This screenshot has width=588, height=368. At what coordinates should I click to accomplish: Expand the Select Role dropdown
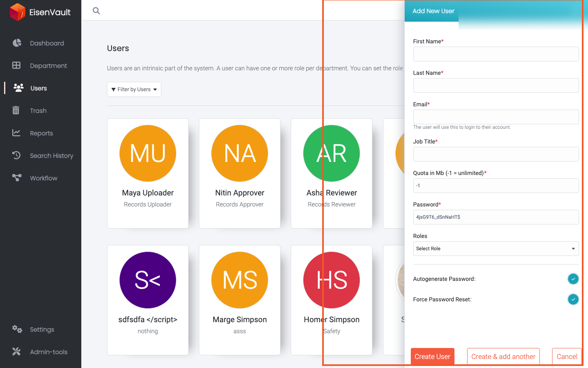tap(496, 249)
